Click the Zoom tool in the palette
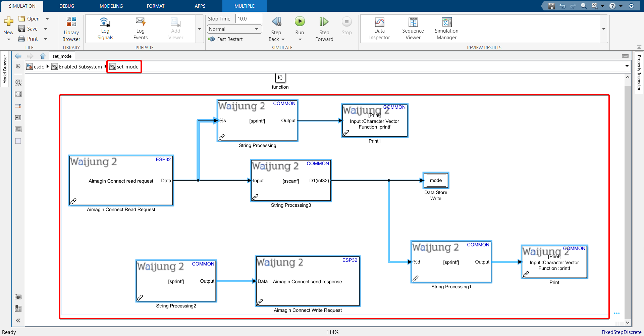644x336 pixels. coord(18,82)
